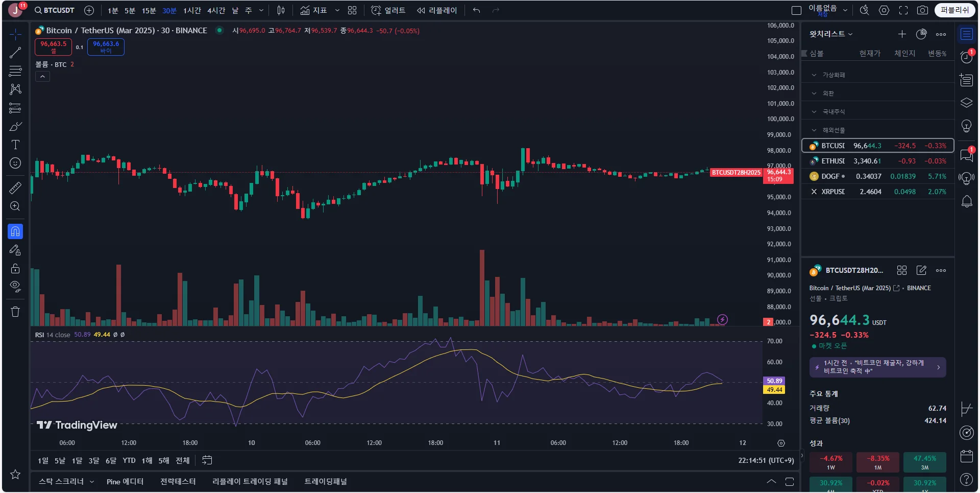
Task: Open the note editor for BTCUSDT28H2025 details
Action: pyautogui.click(x=921, y=270)
